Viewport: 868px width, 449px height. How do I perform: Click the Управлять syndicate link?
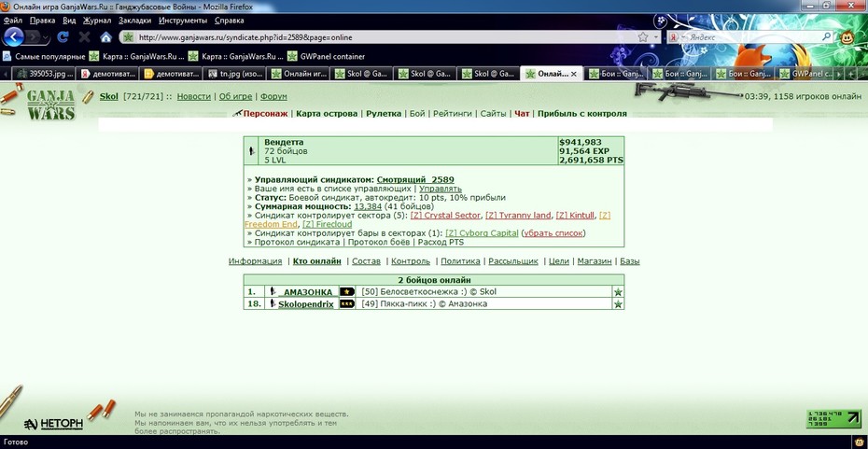click(441, 189)
